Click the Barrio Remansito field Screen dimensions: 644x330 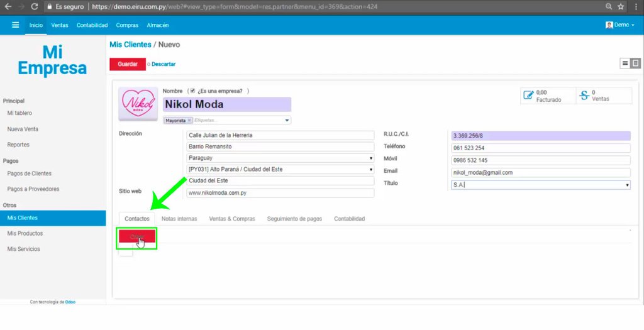click(x=280, y=146)
